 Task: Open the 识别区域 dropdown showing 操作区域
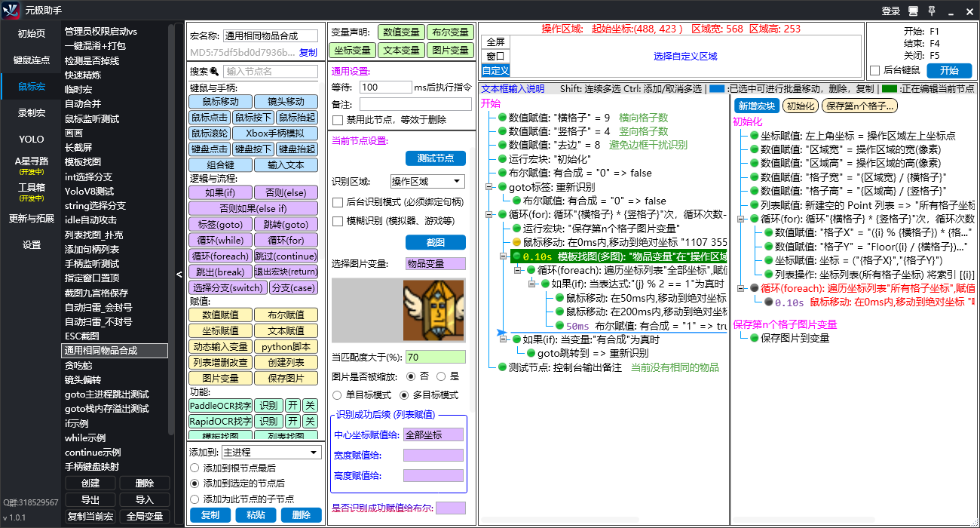427,180
